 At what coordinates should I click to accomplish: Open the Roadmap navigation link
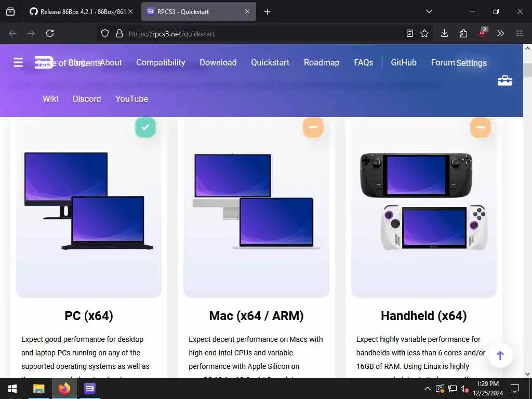point(322,62)
